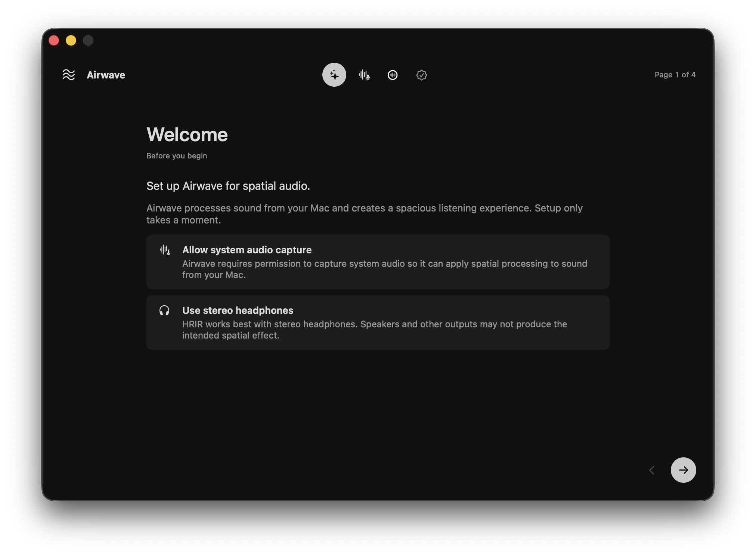This screenshot has height=556, width=756.
Task: Click headphones icon beside Use stereo headphones
Action: point(164,311)
